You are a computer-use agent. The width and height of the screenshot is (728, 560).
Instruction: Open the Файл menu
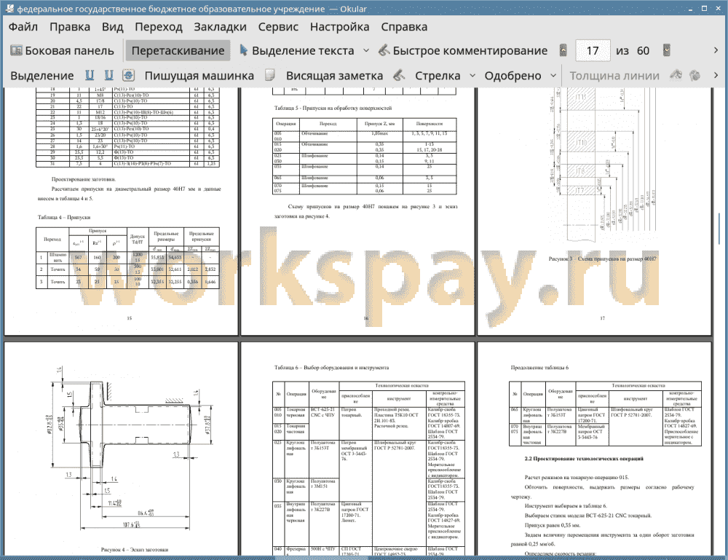click(x=23, y=27)
